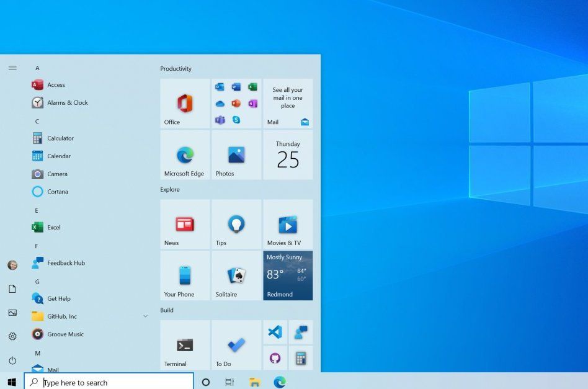
Task: Open the Start menu hamburger navigation
Action: [x=12, y=68]
